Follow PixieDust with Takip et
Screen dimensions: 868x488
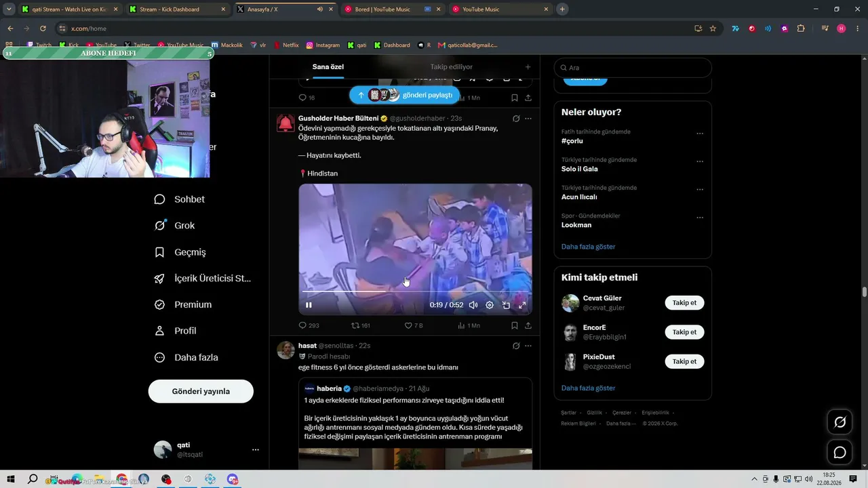(x=684, y=362)
